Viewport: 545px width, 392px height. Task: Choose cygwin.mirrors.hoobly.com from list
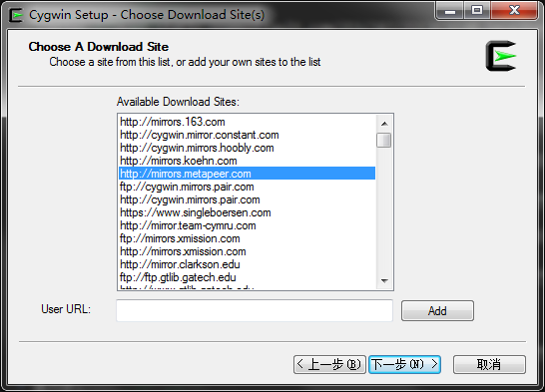[x=248, y=148]
